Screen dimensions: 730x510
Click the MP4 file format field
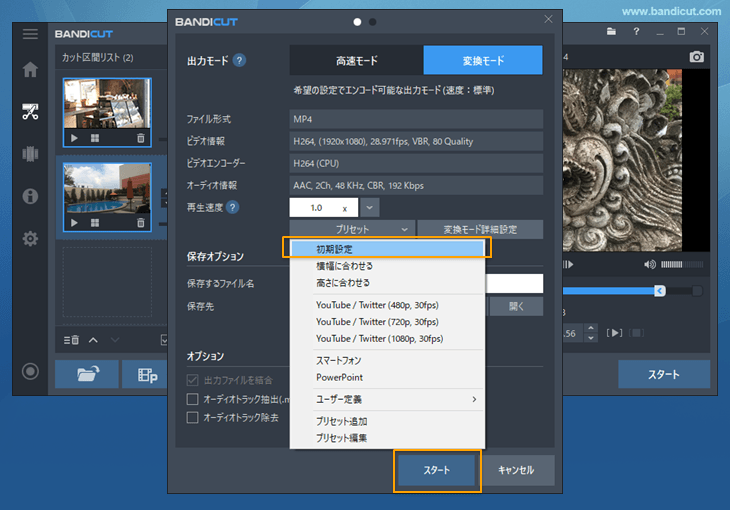pos(416,119)
